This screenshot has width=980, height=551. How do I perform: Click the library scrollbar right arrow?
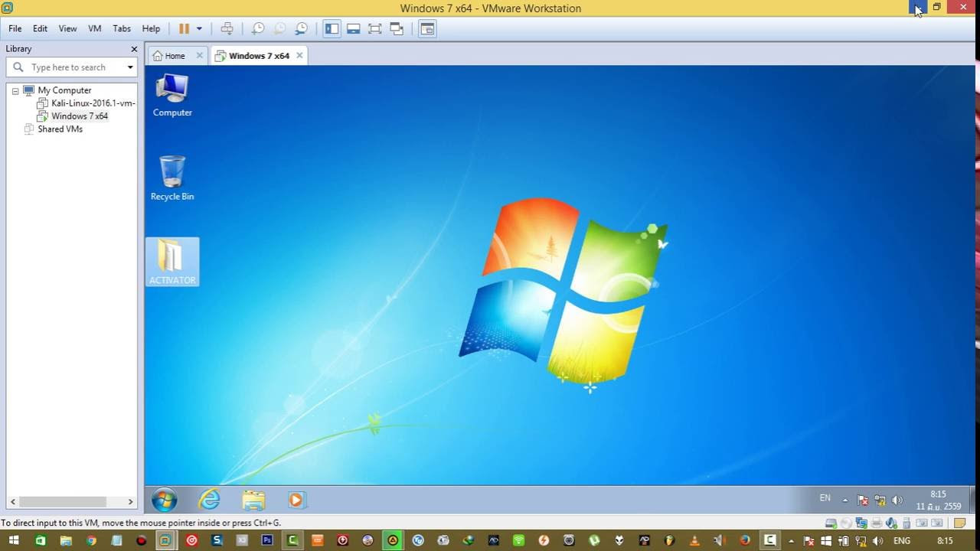(130, 502)
